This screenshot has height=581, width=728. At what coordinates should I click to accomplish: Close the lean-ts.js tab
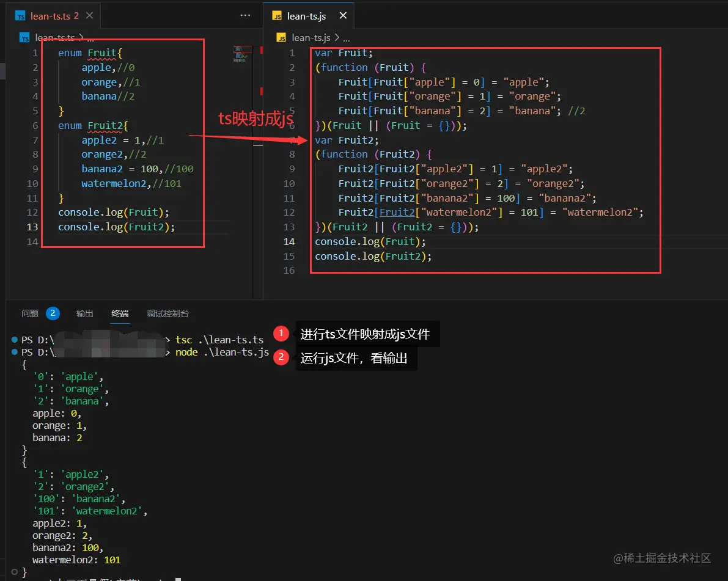[x=343, y=16]
